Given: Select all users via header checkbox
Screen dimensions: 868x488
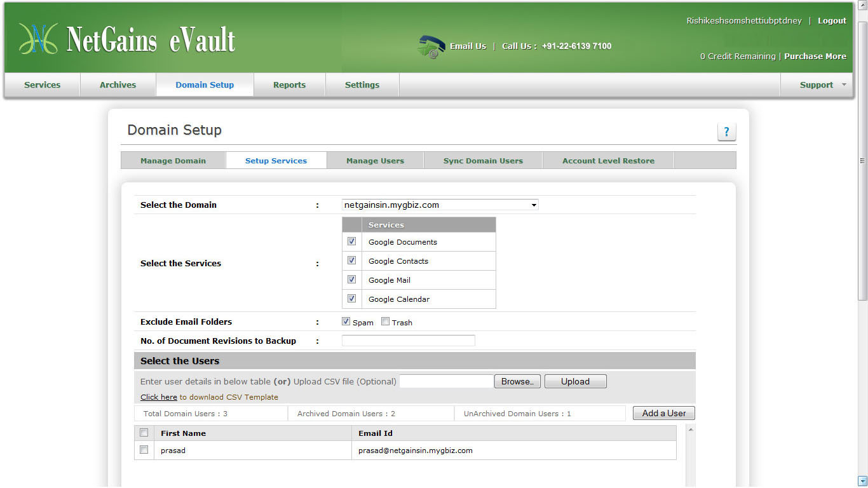Looking at the screenshot, I should pyautogui.click(x=144, y=433).
